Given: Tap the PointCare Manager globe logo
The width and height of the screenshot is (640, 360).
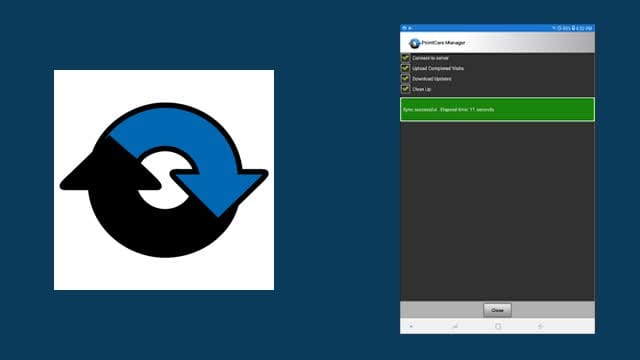Looking at the screenshot, I should tap(414, 43).
